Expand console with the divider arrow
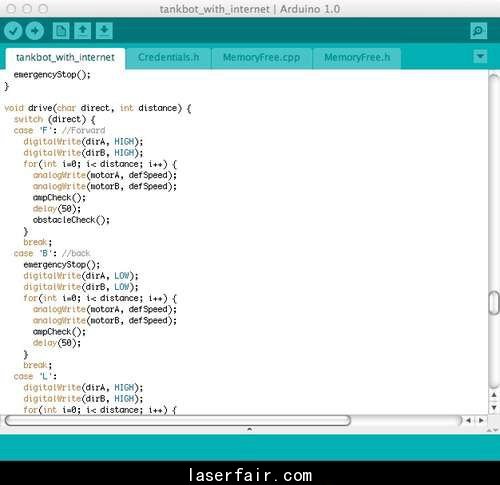The image size is (500, 485). (x=249, y=429)
